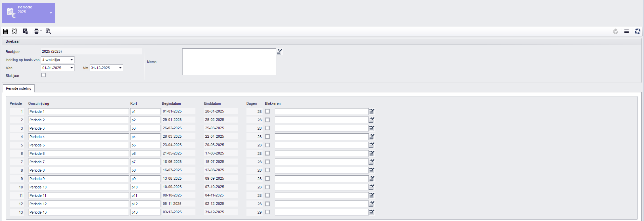Open note editor icon for Periode 10
Viewport: 644px width, 221px height.
point(372,187)
